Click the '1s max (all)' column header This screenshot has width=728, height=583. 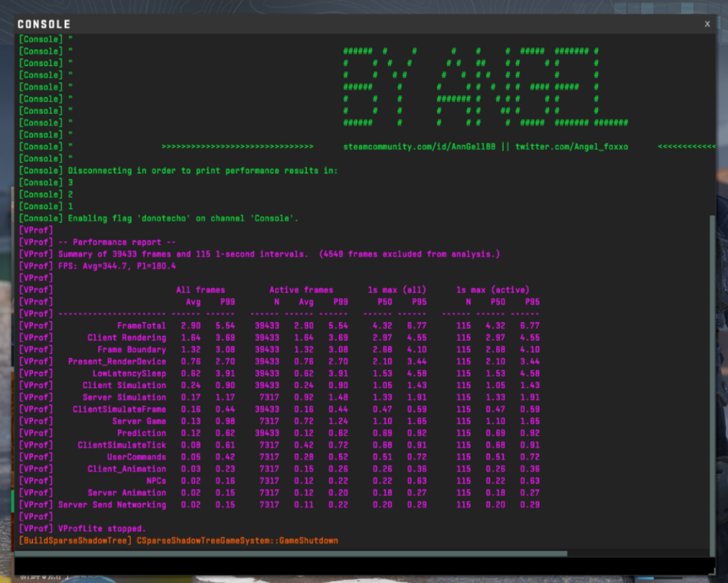[x=397, y=290]
